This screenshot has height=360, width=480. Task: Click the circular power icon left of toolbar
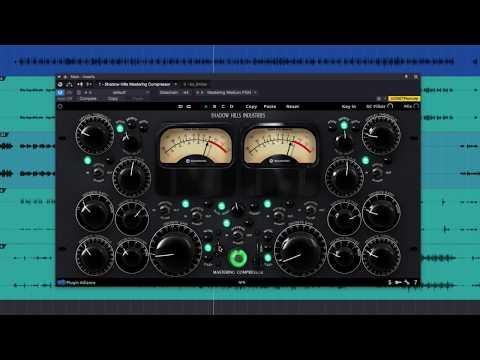(60, 107)
